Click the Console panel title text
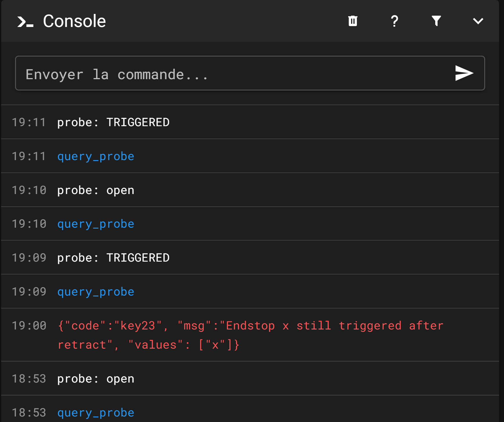504x422 pixels. pos(74,21)
